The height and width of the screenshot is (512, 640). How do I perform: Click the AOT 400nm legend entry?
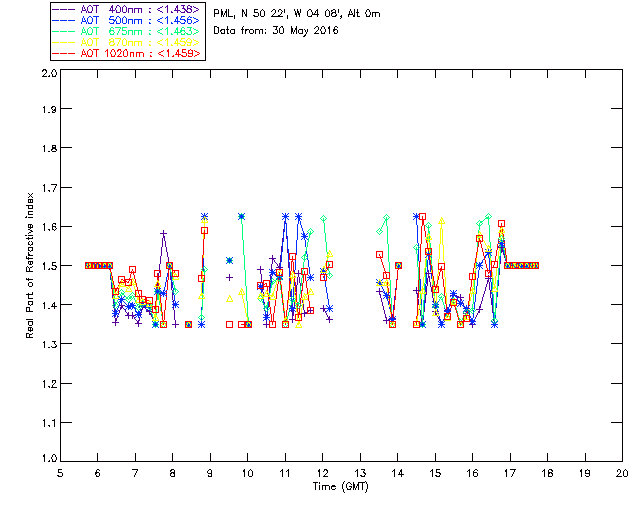(x=127, y=9)
